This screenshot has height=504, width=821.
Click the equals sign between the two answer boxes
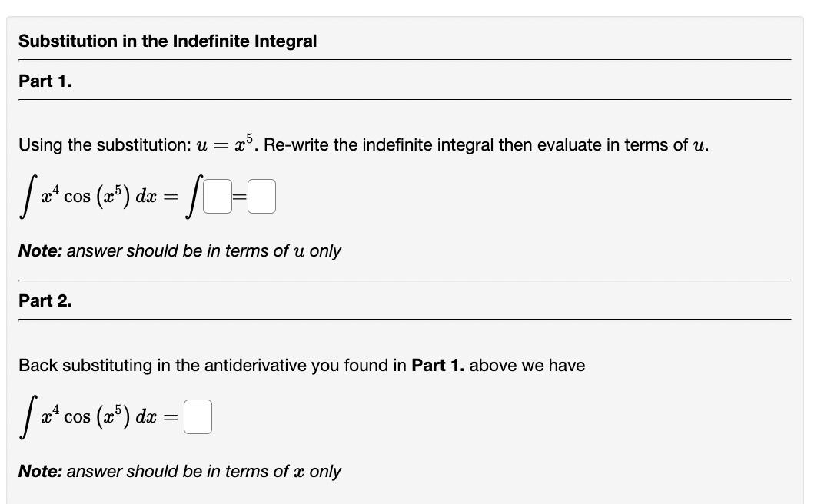(240, 197)
